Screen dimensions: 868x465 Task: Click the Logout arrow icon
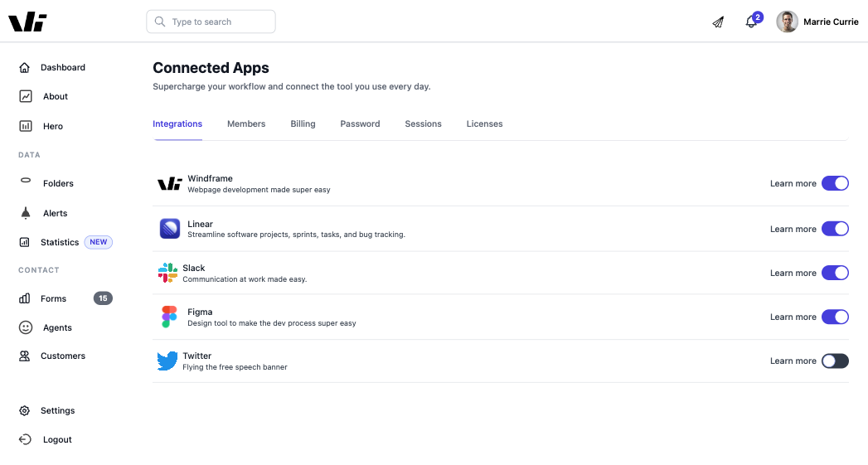pos(26,439)
